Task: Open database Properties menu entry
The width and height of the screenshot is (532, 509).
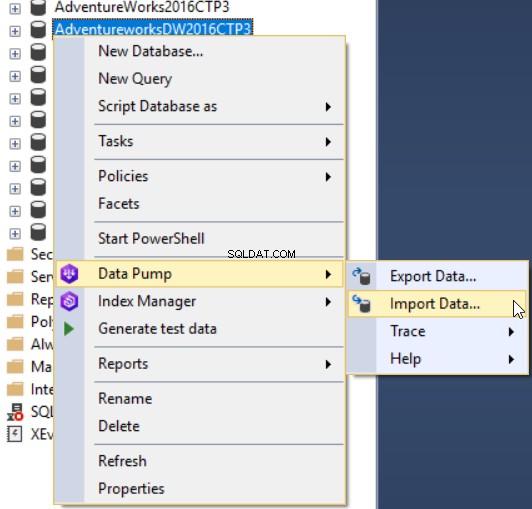Action: (x=200, y=489)
